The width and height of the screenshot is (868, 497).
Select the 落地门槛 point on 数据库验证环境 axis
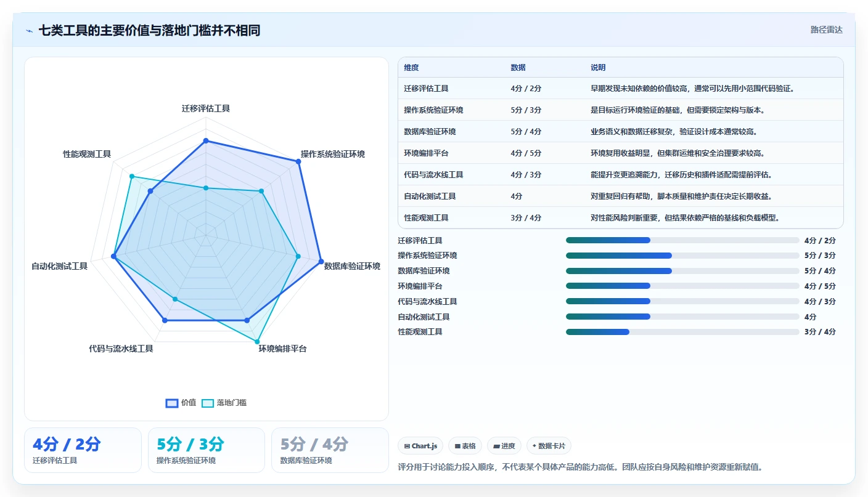click(x=298, y=256)
